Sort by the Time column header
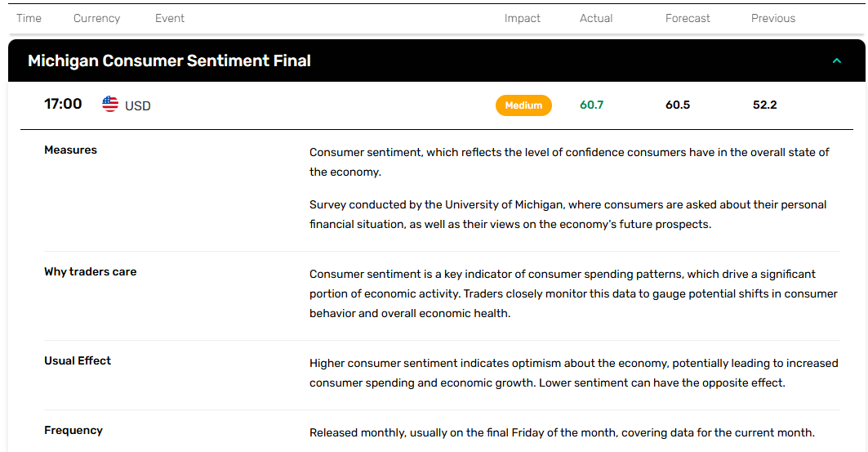868x452 pixels. point(29,18)
